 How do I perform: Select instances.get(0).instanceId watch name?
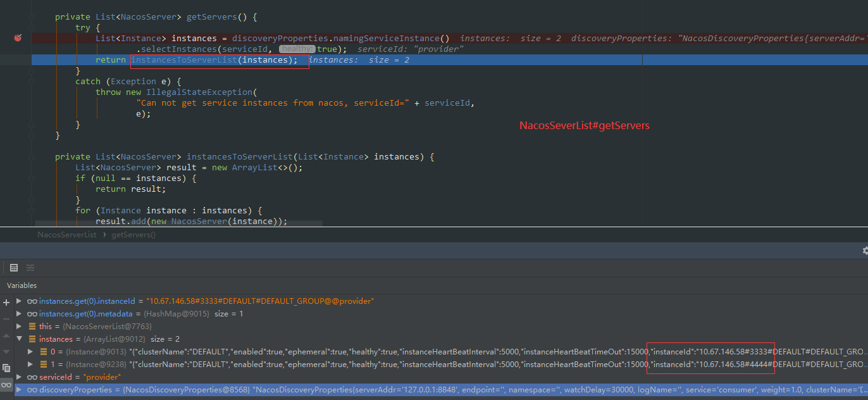coord(87,301)
